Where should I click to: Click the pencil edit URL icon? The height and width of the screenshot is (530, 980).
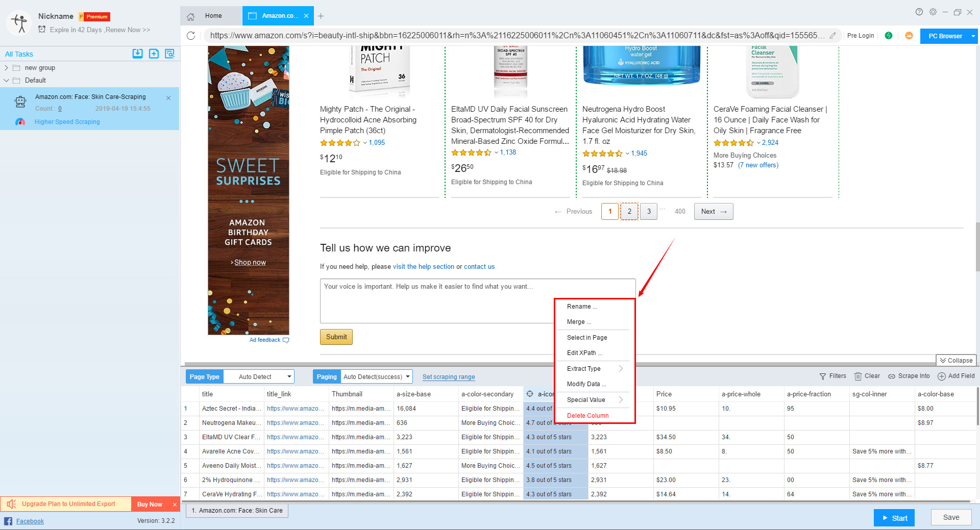[x=832, y=35]
